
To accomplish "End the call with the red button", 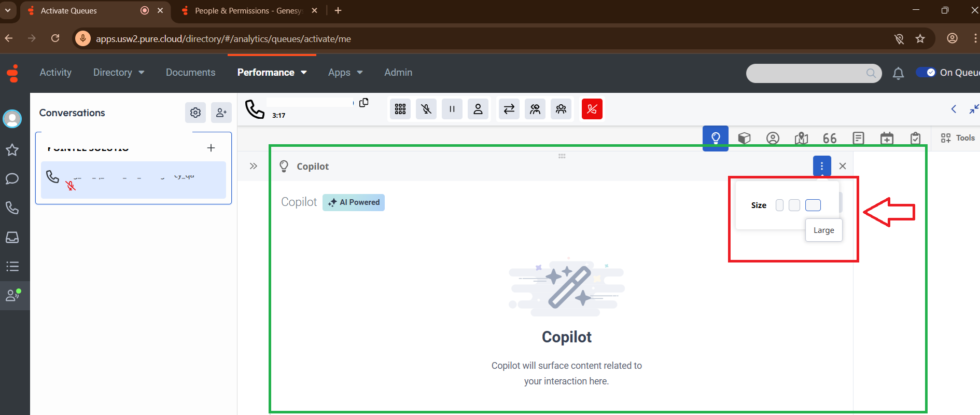I will point(592,109).
